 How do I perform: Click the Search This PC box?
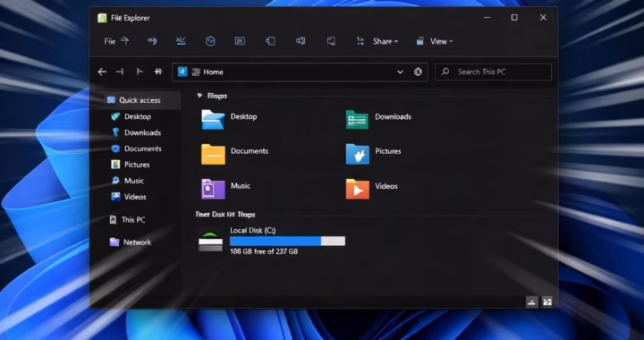tap(493, 72)
